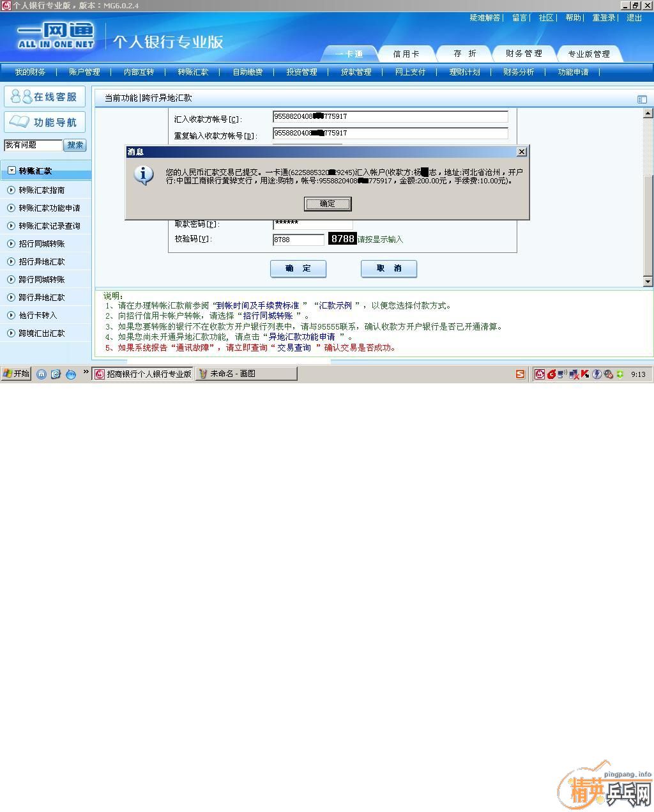Open the 汇款示例 link

point(336,306)
